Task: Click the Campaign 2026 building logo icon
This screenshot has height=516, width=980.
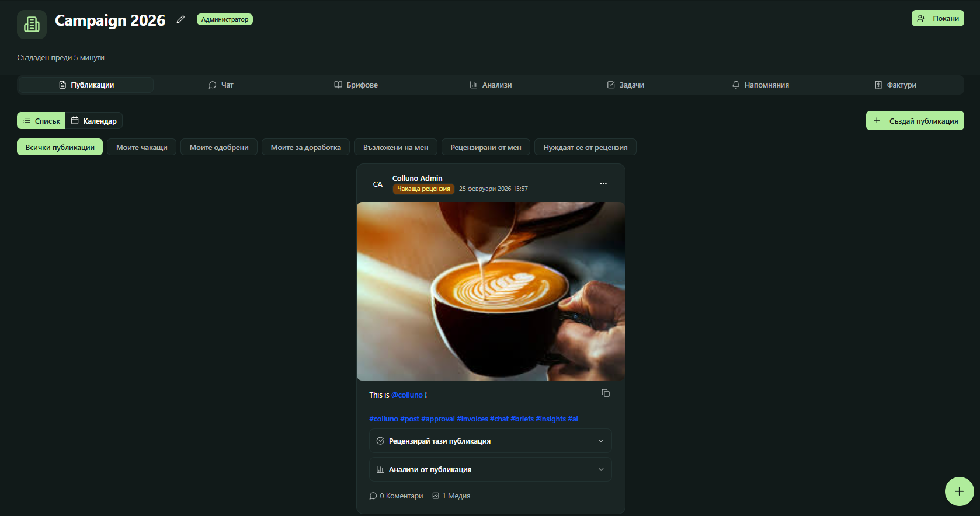Action: (x=32, y=25)
